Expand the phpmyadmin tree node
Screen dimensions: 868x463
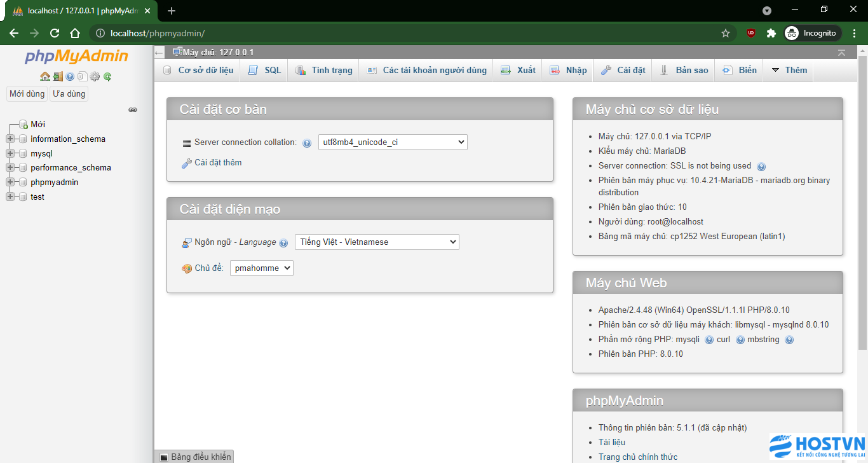point(10,183)
